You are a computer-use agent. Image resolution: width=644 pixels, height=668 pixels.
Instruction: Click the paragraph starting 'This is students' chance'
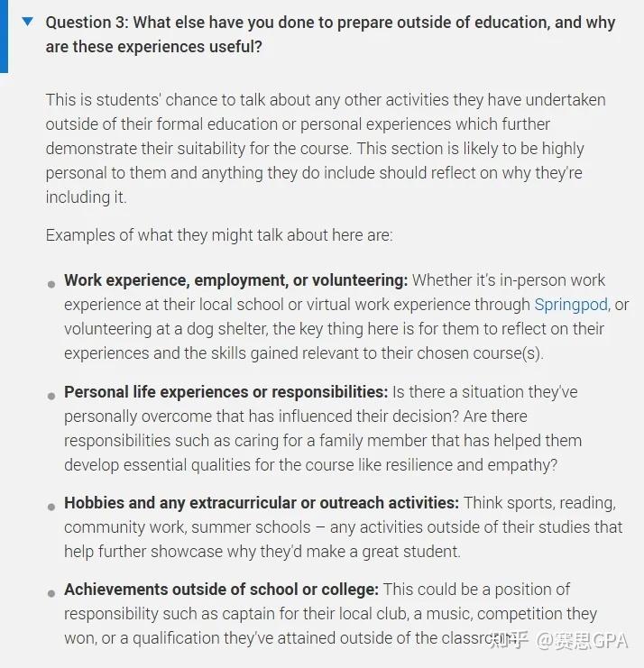pyautogui.click(x=325, y=148)
